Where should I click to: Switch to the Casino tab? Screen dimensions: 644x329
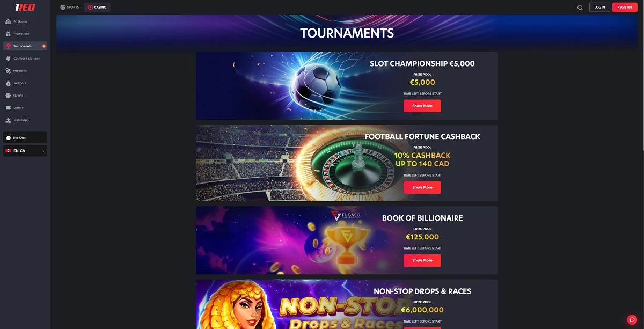(x=97, y=8)
